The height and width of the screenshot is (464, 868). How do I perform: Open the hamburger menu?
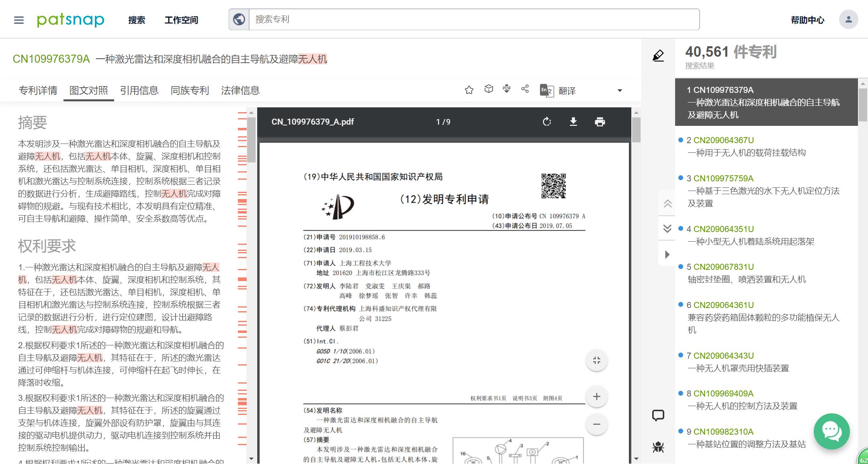pos(19,20)
